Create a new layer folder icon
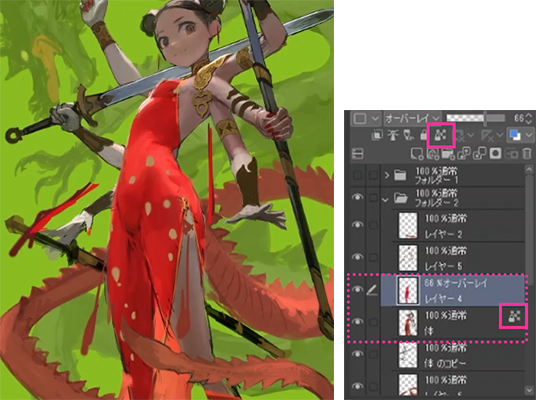Viewport: 536px width, 400px height. 448,154
